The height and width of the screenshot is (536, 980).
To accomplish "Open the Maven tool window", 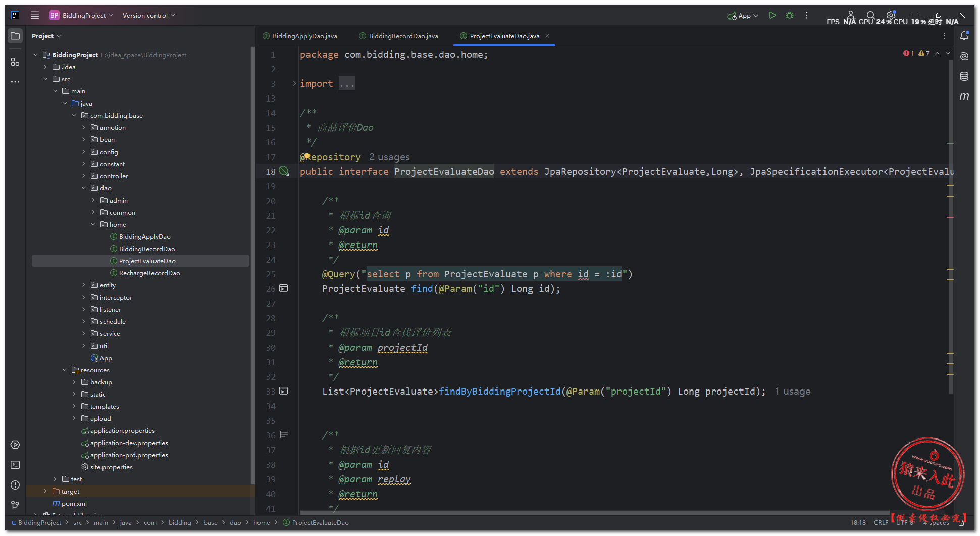I will point(964,96).
